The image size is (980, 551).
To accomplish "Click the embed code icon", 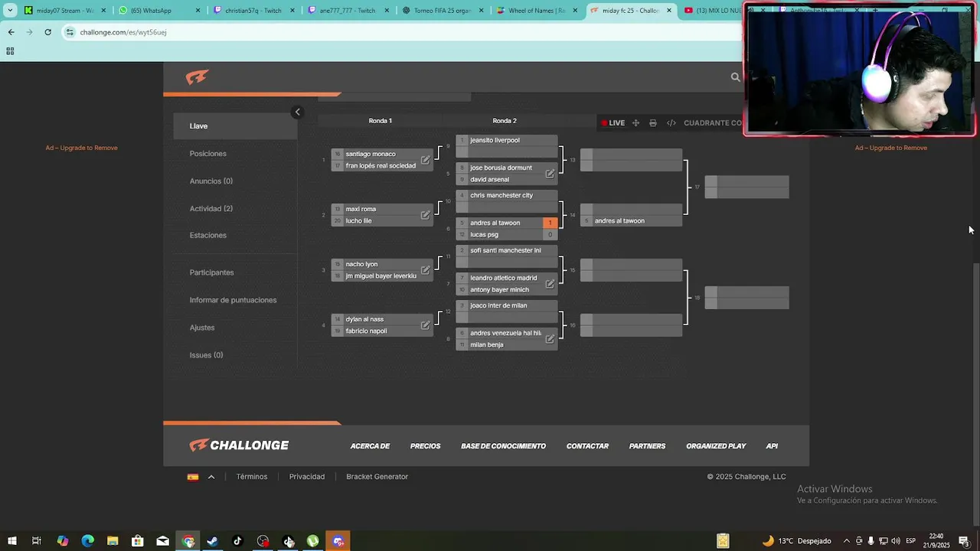I will 671,123.
